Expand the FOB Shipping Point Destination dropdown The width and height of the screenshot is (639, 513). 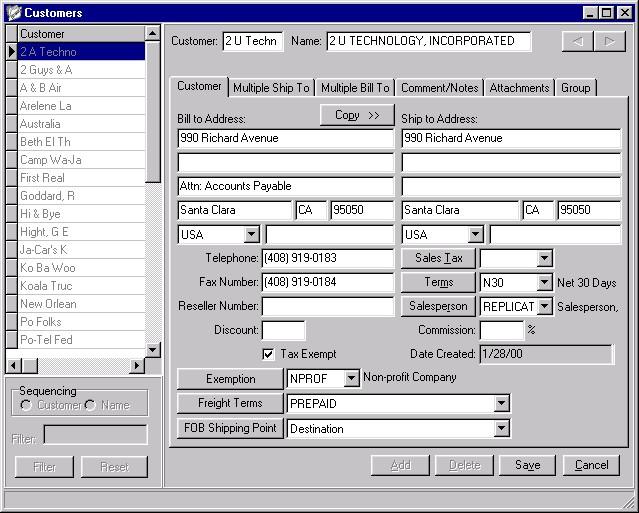(501, 429)
